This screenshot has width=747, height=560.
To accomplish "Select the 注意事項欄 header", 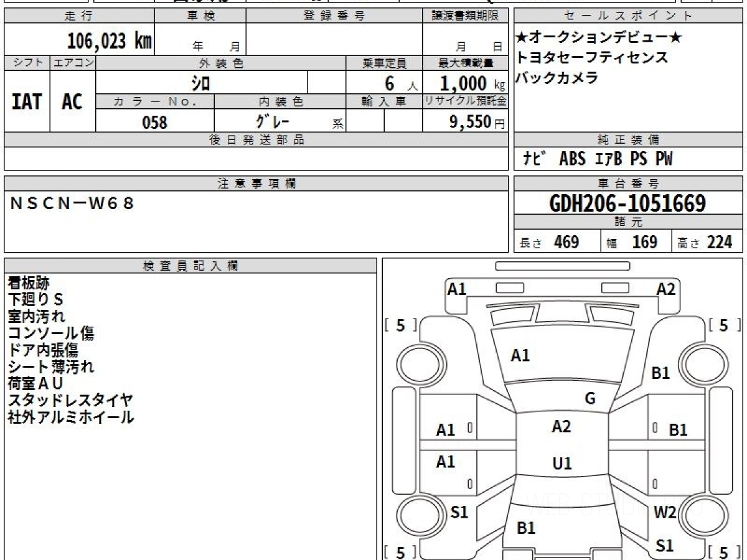I will click(256, 184).
